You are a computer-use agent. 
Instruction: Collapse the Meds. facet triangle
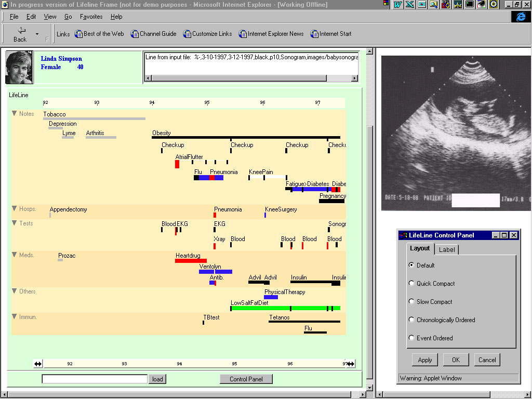pyautogui.click(x=14, y=255)
